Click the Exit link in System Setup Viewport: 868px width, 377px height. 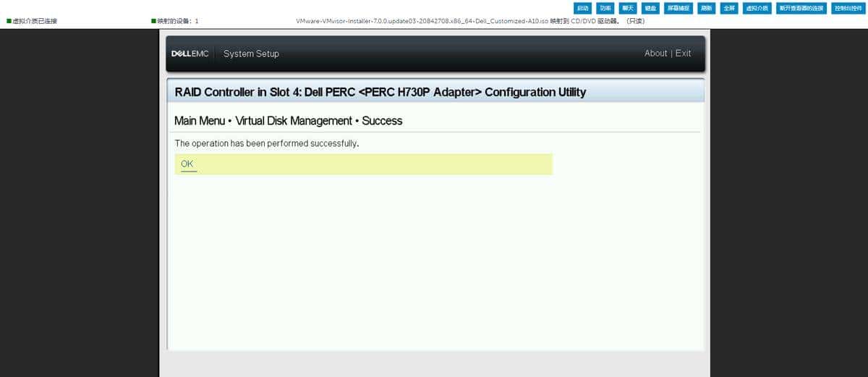[x=683, y=54]
